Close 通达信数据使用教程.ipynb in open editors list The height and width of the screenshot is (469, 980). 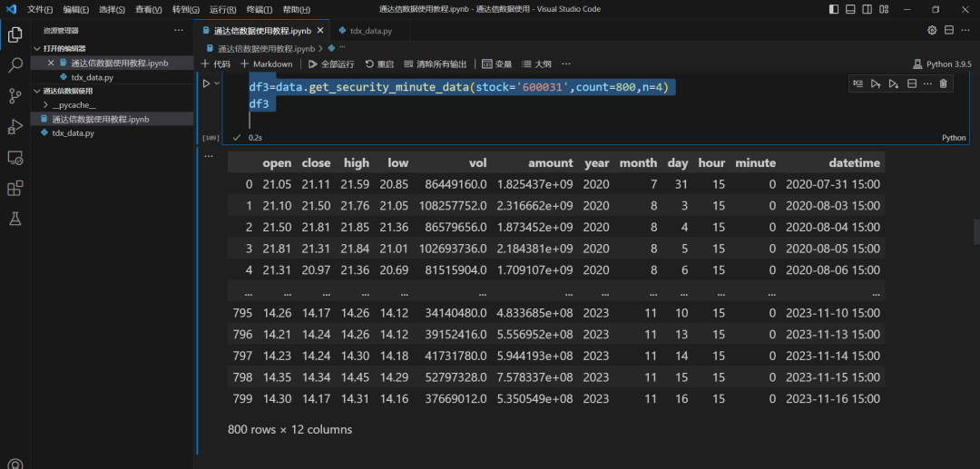tap(51, 64)
